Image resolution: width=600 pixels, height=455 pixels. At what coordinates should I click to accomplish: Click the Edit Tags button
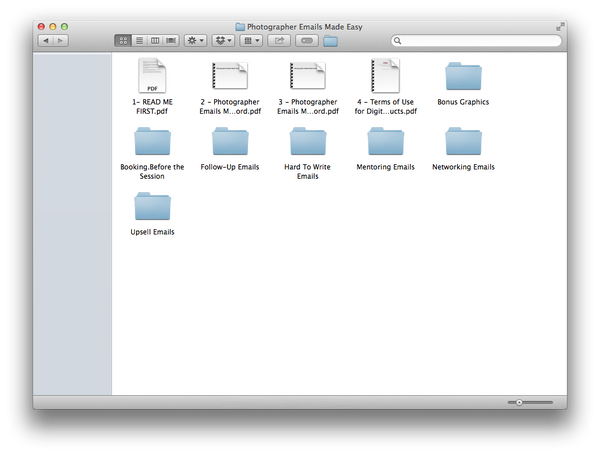(x=307, y=41)
